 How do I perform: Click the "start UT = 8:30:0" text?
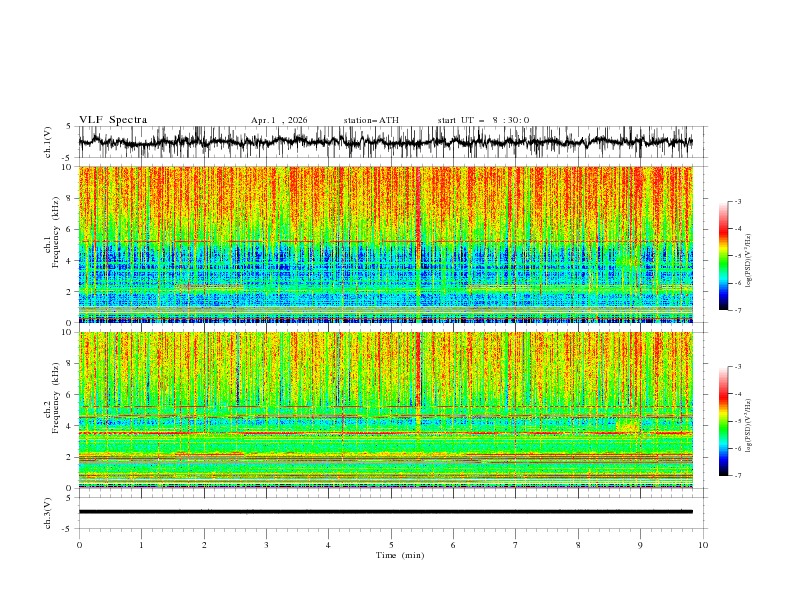(483, 120)
